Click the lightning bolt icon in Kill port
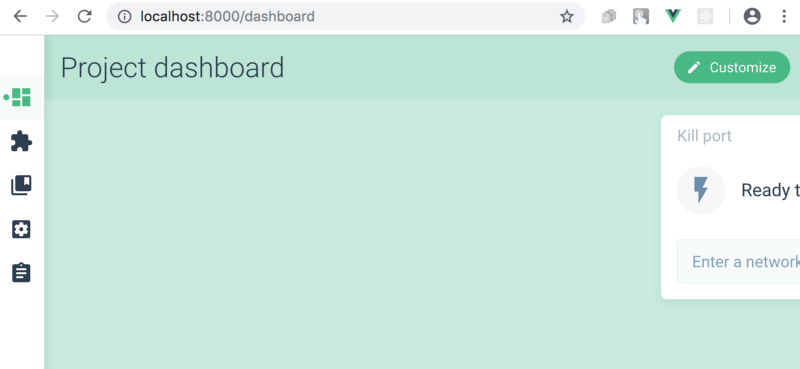This screenshot has height=369, width=800. coord(701,190)
